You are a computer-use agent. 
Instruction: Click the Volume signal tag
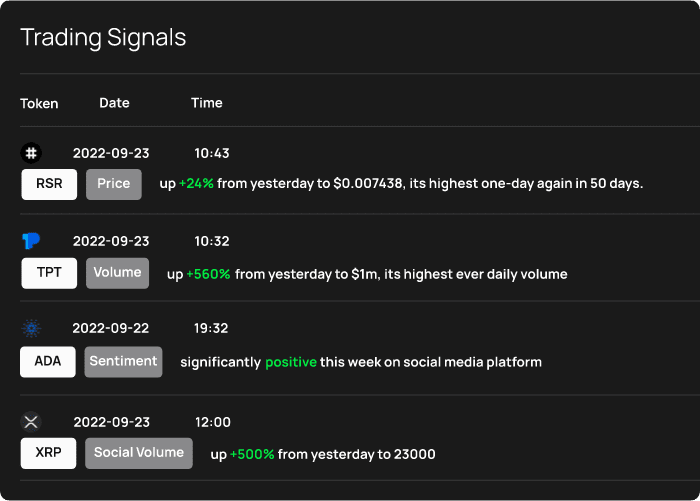coord(117,273)
